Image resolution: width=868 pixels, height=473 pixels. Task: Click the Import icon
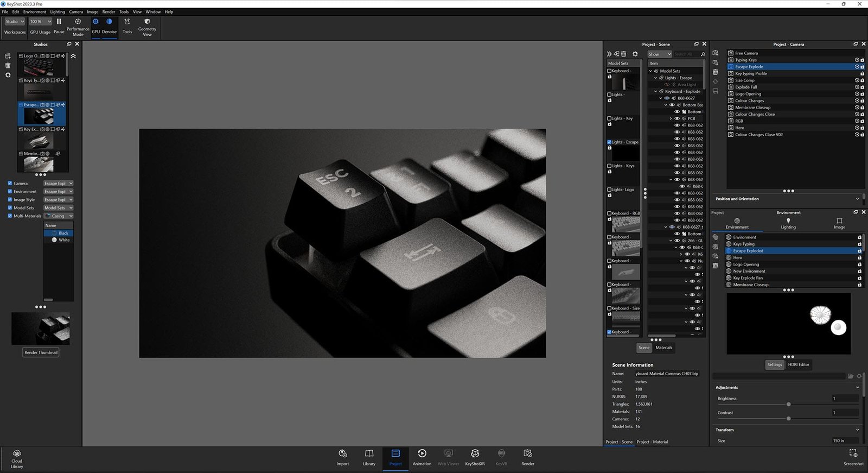[343, 457]
